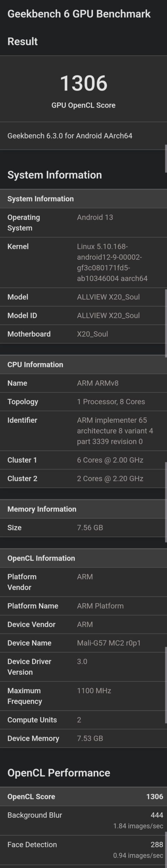Select the Model ID row
This screenshot has width=167, height=868.
pos(83,315)
